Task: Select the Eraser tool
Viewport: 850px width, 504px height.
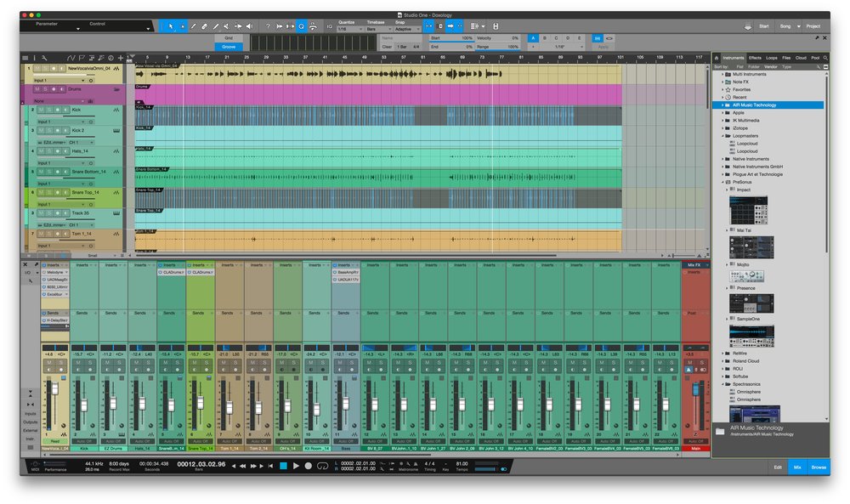Action: (205, 26)
